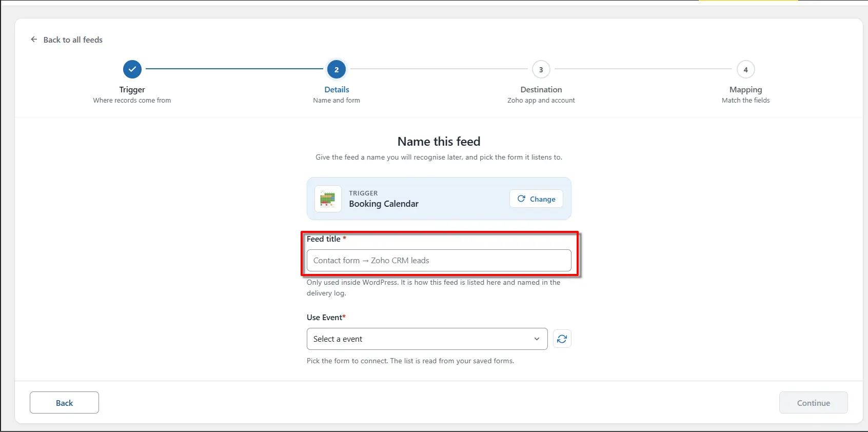
Task: Click the Change trigger button
Action: click(x=536, y=199)
